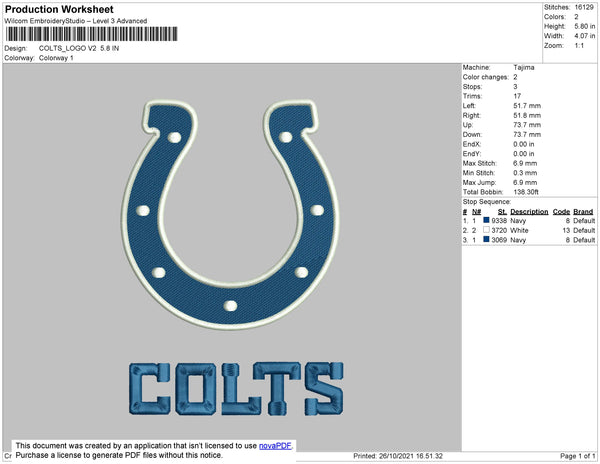Click the Total Bobbin value '138.30ft'
This screenshot has height=464, width=600.
point(526,192)
